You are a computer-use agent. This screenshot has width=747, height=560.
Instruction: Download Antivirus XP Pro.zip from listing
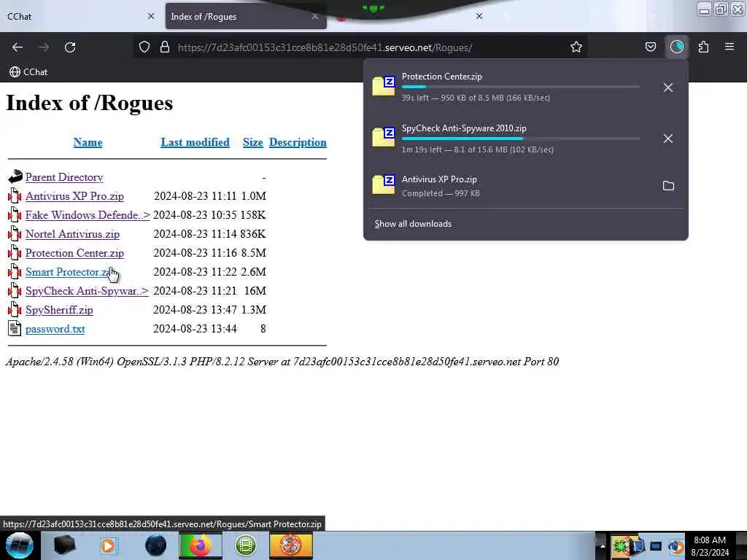(75, 196)
